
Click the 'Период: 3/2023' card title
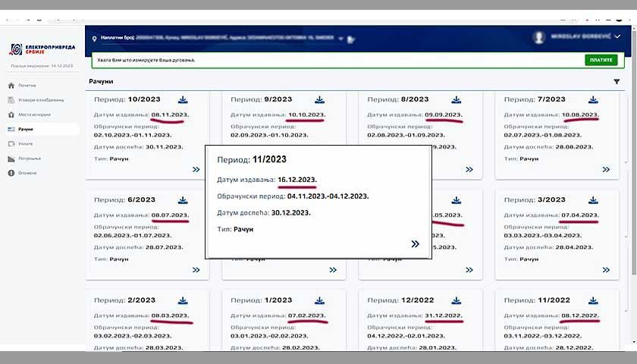tap(535, 200)
